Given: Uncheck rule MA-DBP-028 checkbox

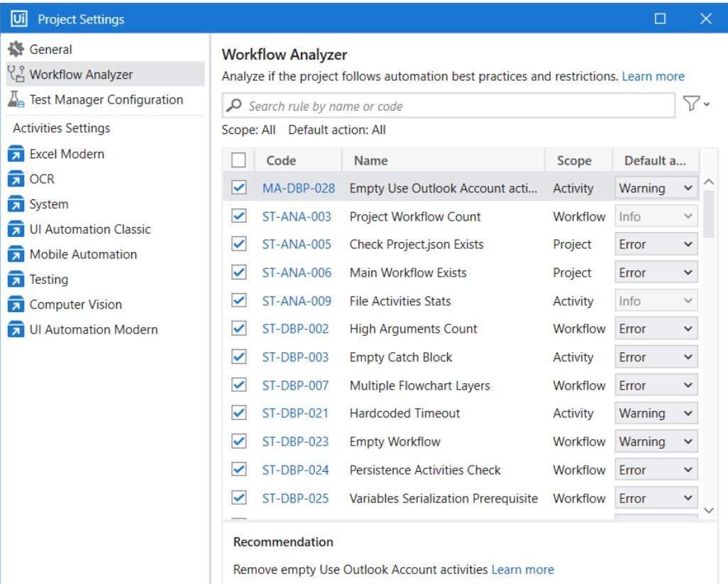Looking at the screenshot, I should [238, 187].
